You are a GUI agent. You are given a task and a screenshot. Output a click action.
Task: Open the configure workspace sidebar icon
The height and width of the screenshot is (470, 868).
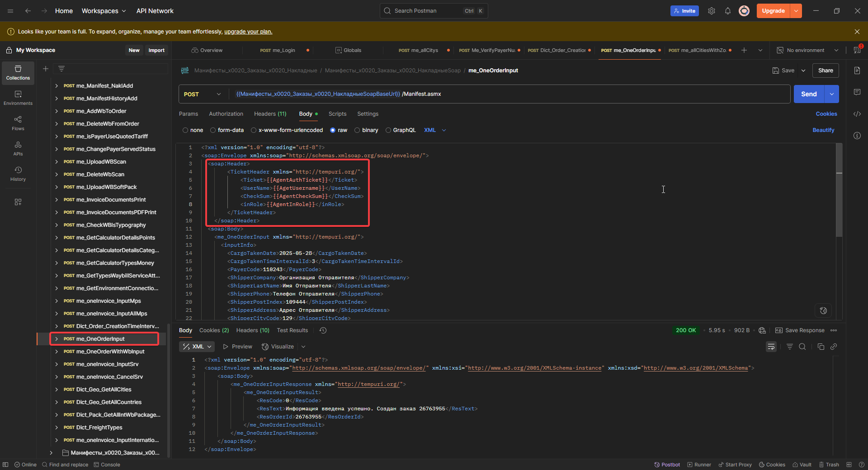click(x=18, y=202)
